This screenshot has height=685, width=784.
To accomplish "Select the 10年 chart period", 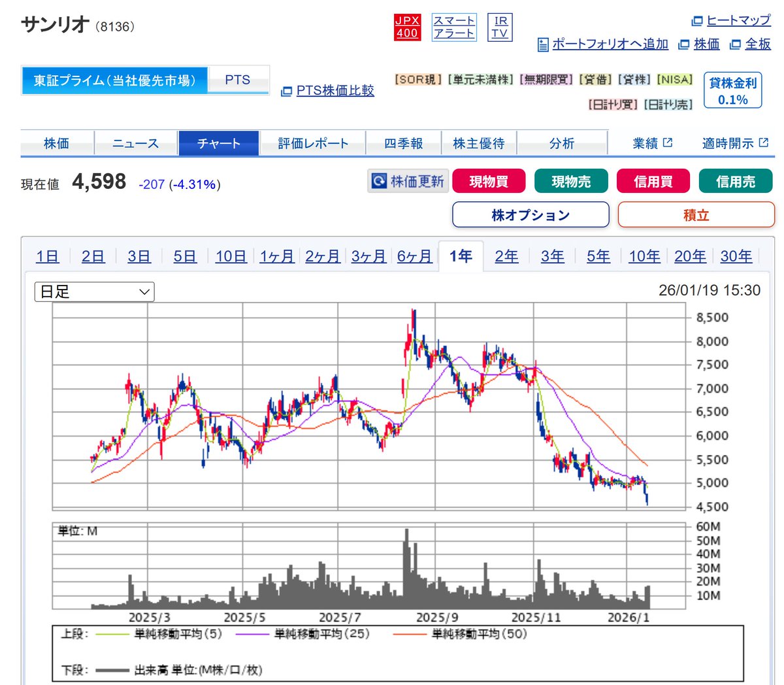I will (644, 256).
